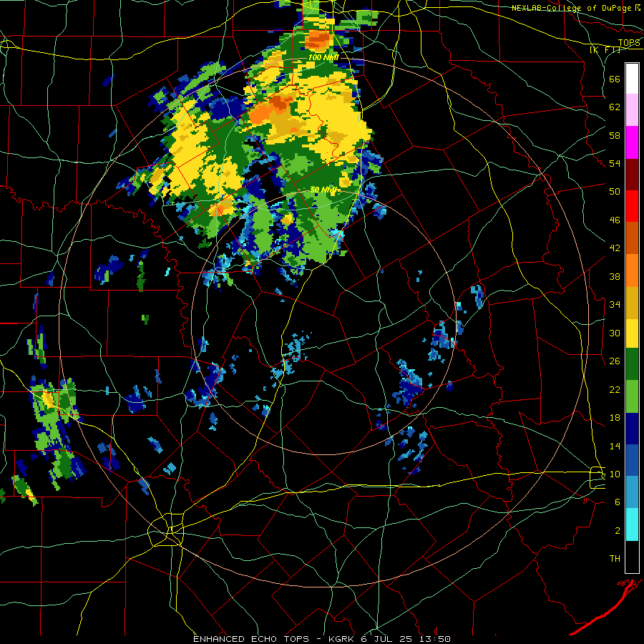This screenshot has width=644, height=644.
Task: Click the dark red legend swatch
Action: point(632,174)
